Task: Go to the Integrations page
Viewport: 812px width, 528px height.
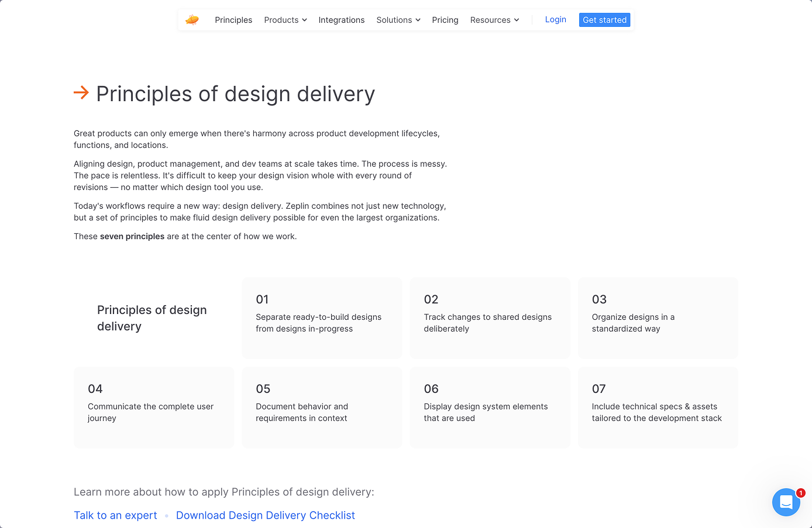Action: [342, 19]
